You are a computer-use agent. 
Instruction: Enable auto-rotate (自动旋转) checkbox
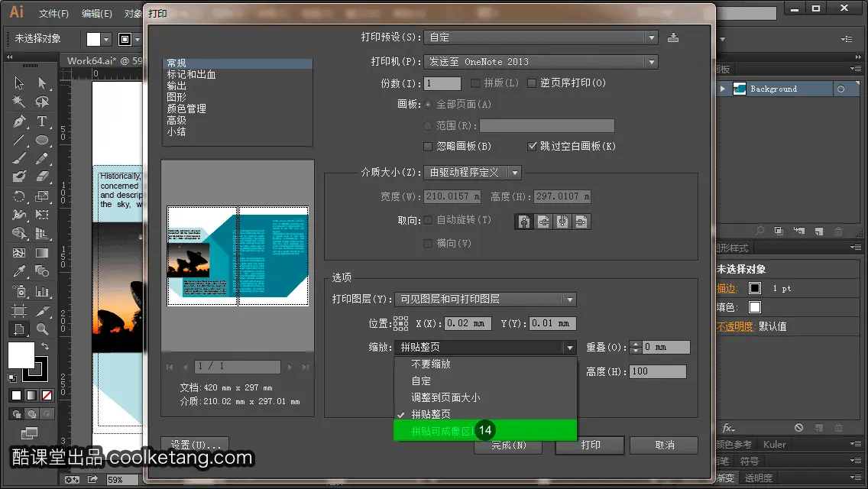coord(427,220)
